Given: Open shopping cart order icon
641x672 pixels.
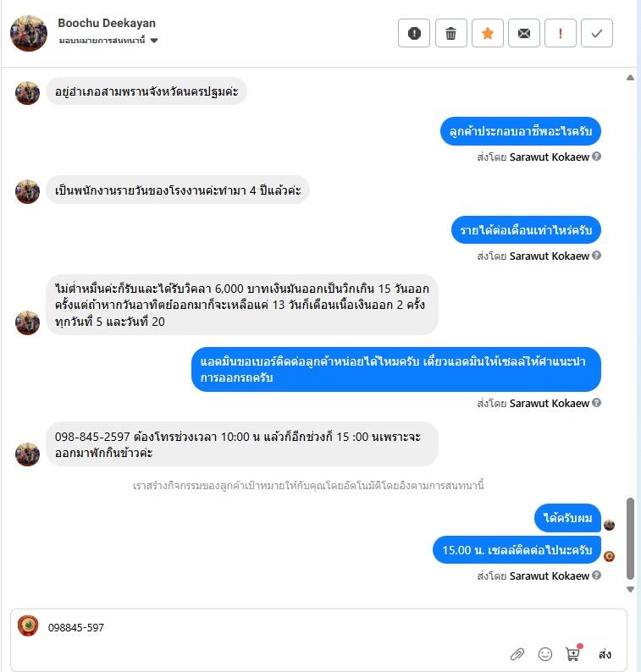Looking at the screenshot, I should click(573, 653).
